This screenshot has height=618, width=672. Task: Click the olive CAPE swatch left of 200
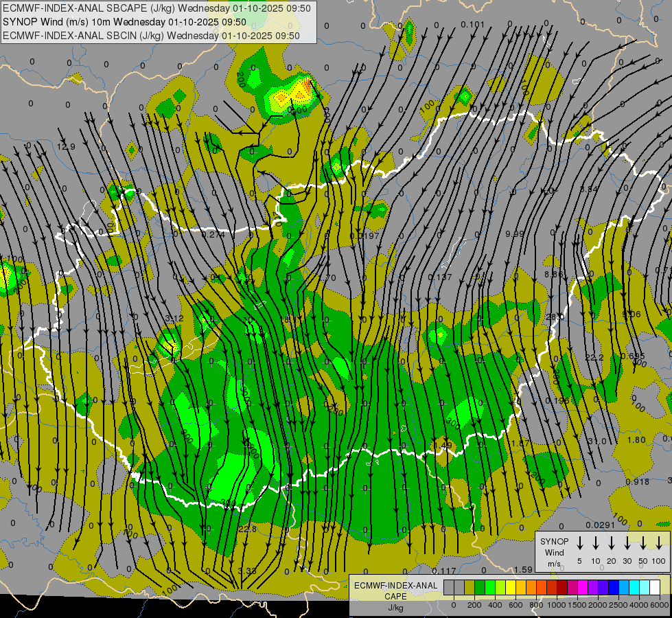coord(470,587)
